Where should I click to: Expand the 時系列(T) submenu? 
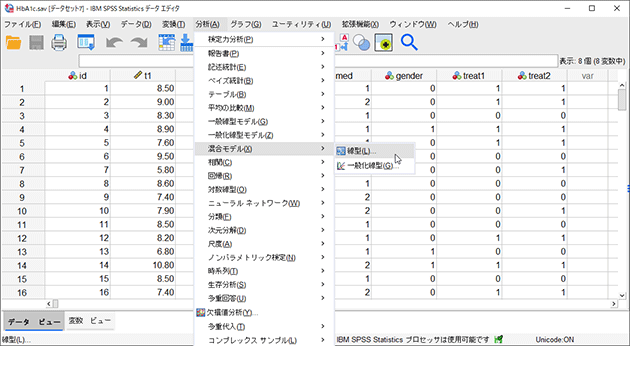264,271
